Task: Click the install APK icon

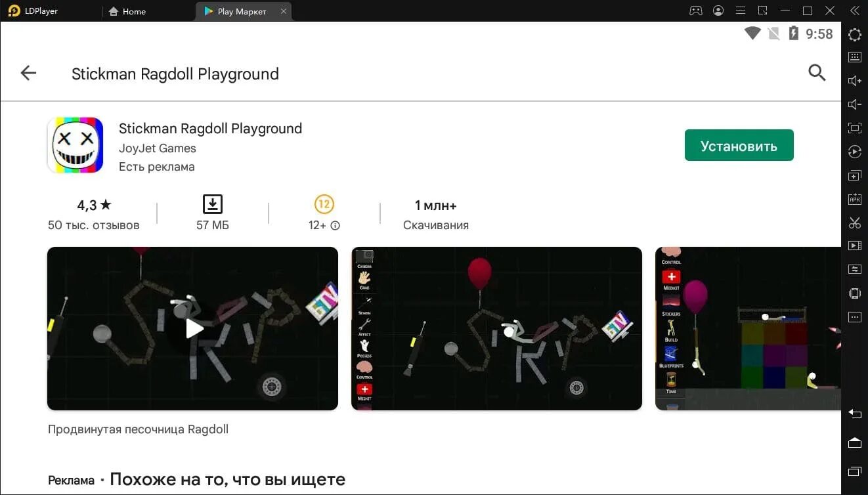Action: (854, 199)
